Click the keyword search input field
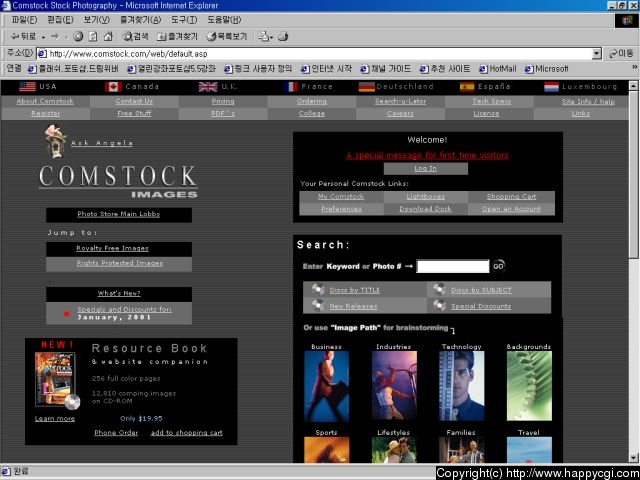 click(453, 266)
